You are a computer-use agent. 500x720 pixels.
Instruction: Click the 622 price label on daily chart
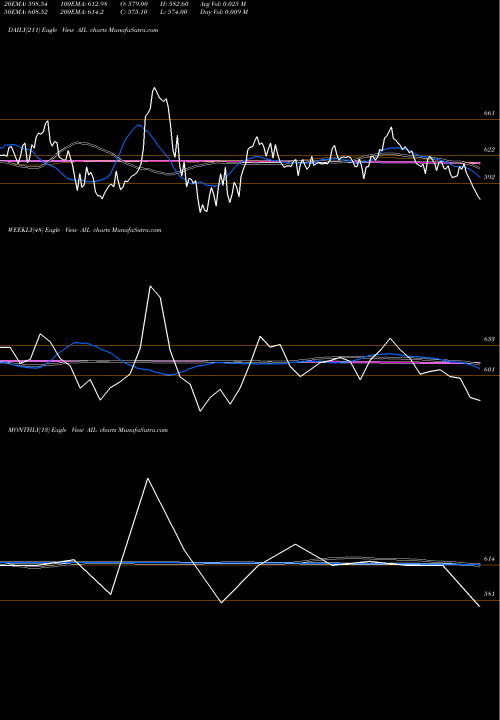[x=489, y=150]
